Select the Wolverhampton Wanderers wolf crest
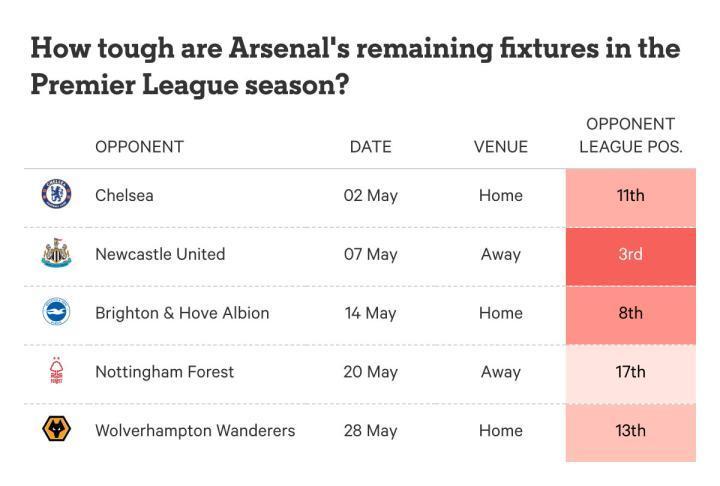 (56, 430)
